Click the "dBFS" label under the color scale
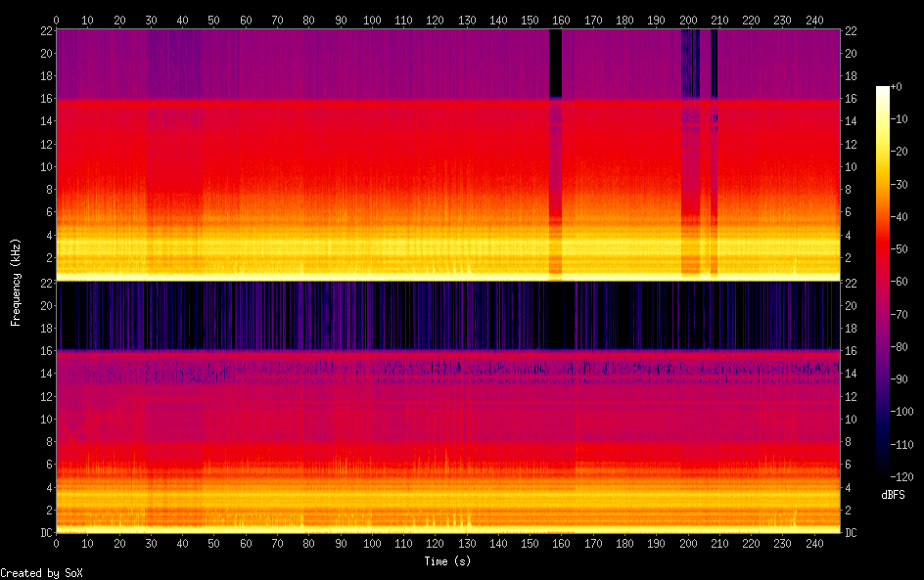Viewport: 924px width, 580px height. click(893, 495)
